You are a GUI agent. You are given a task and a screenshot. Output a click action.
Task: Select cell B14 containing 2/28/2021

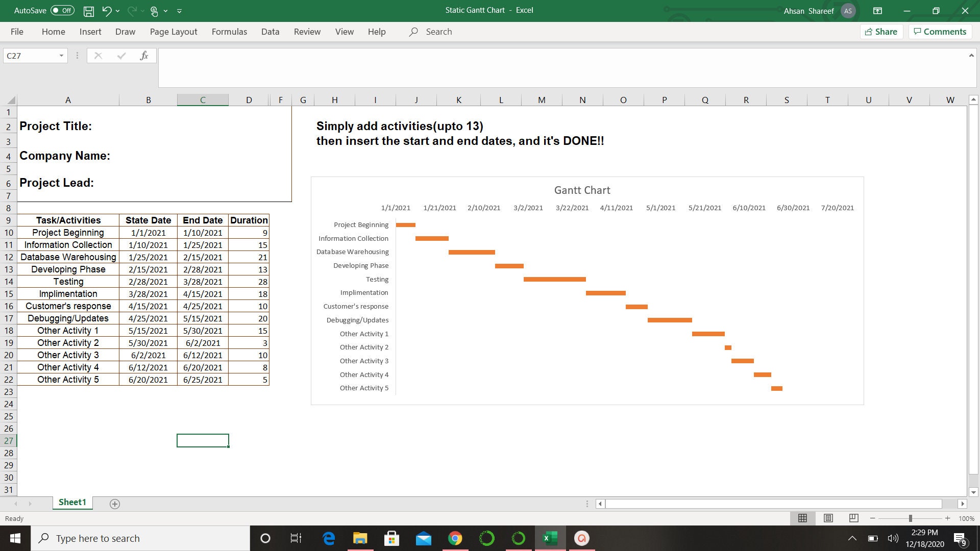(148, 281)
